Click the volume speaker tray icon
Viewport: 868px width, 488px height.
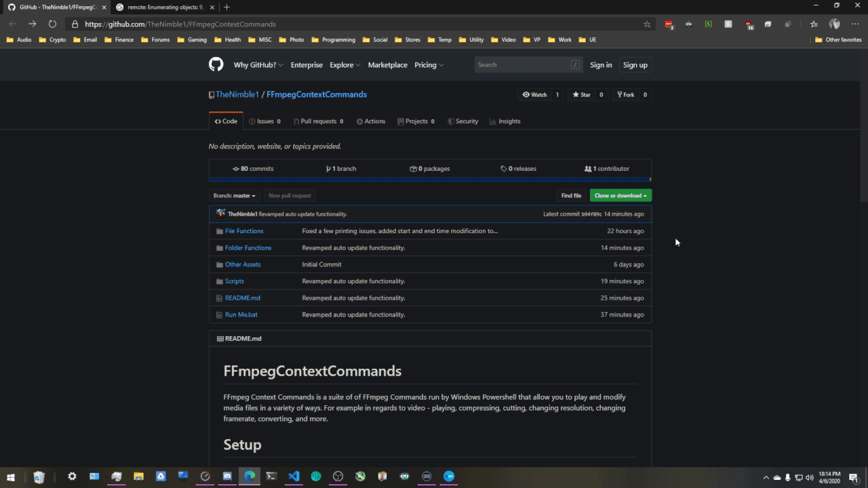pyautogui.click(x=809, y=477)
